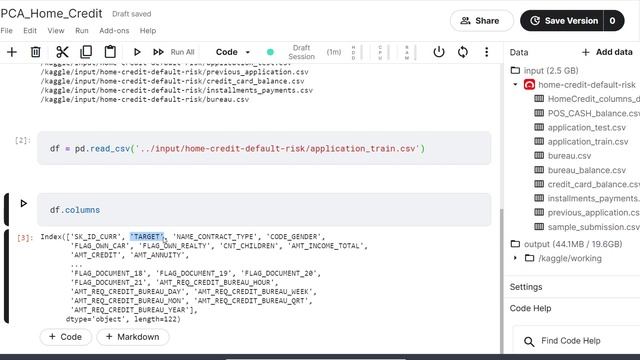Insert a new Markdown cell below
Viewport: 640px width, 360px height.
133,337
